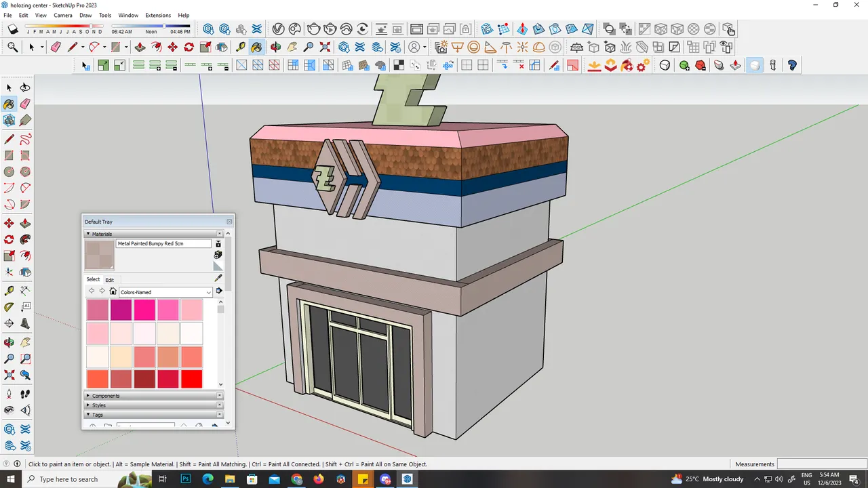Click the V-Ray render teapot icon
Viewport: 868px width, 488px height.
click(x=313, y=29)
